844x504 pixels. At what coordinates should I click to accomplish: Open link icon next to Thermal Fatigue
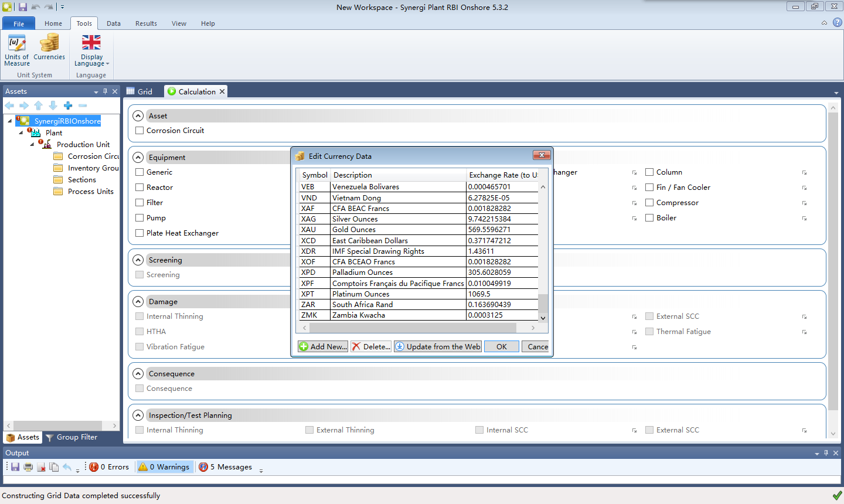click(x=805, y=332)
